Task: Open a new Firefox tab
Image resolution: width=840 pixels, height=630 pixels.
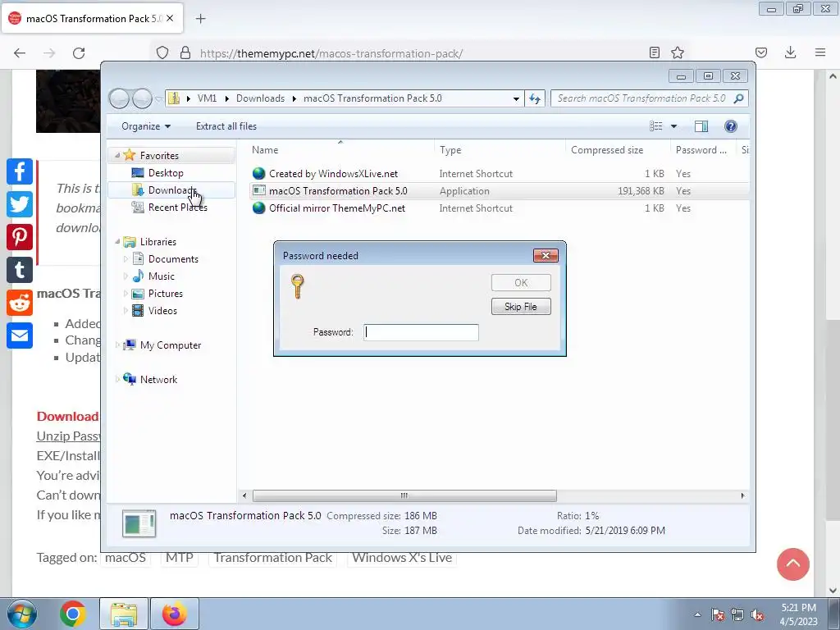Action: coord(200,19)
